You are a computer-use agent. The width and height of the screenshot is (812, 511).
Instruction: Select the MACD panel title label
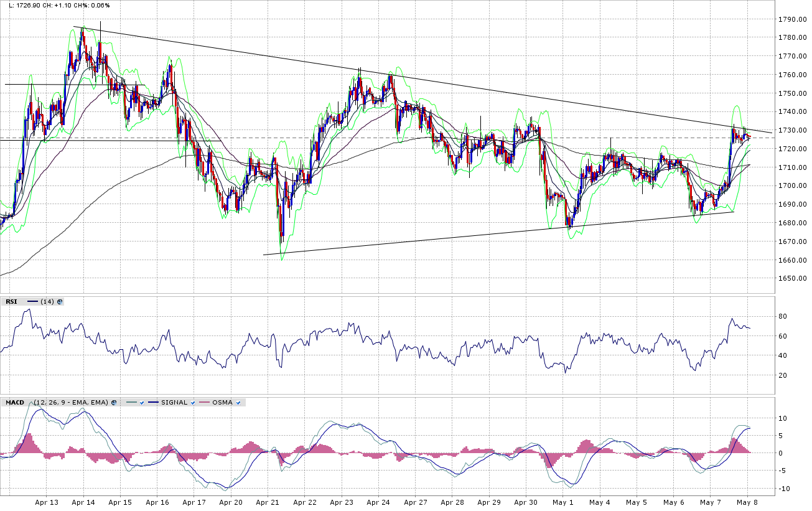(x=15, y=403)
